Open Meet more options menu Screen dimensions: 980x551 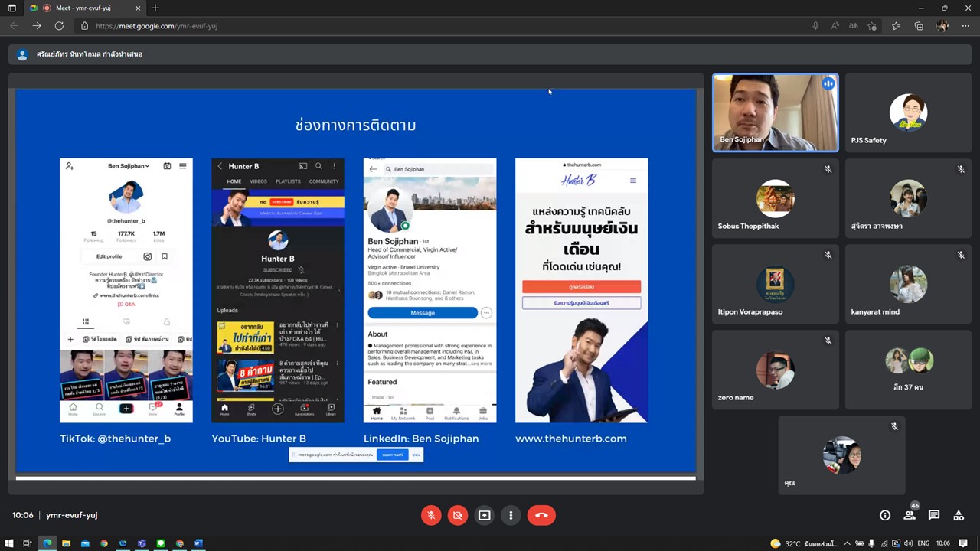click(511, 515)
